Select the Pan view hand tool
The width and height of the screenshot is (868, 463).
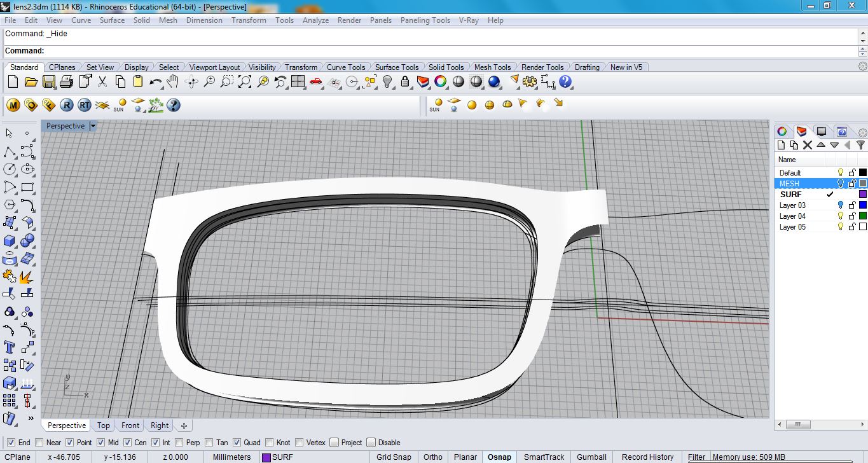click(x=173, y=82)
